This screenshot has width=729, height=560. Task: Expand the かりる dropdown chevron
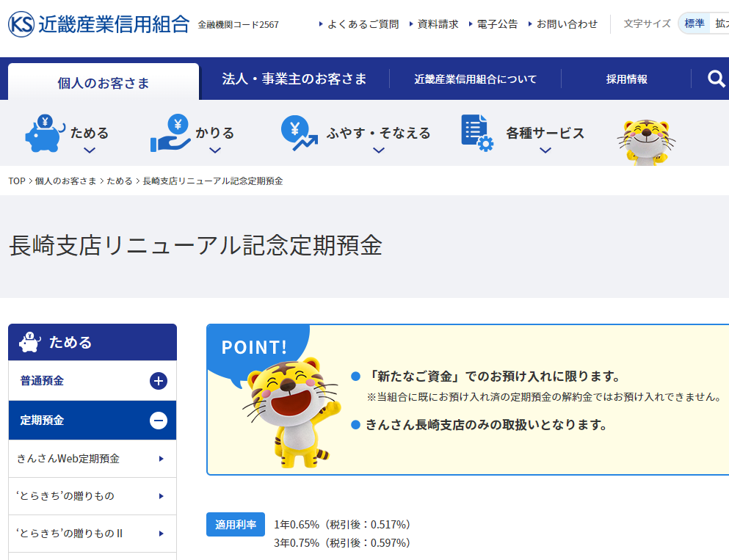point(215,150)
